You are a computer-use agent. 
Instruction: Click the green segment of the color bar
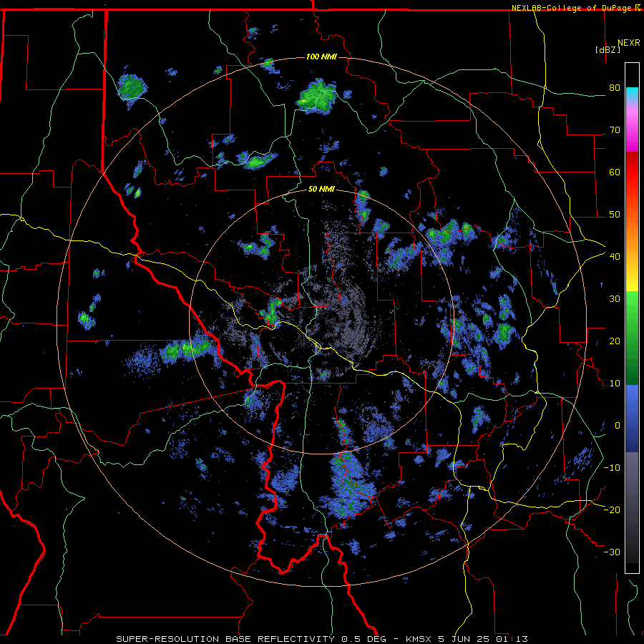pos(632,338)
